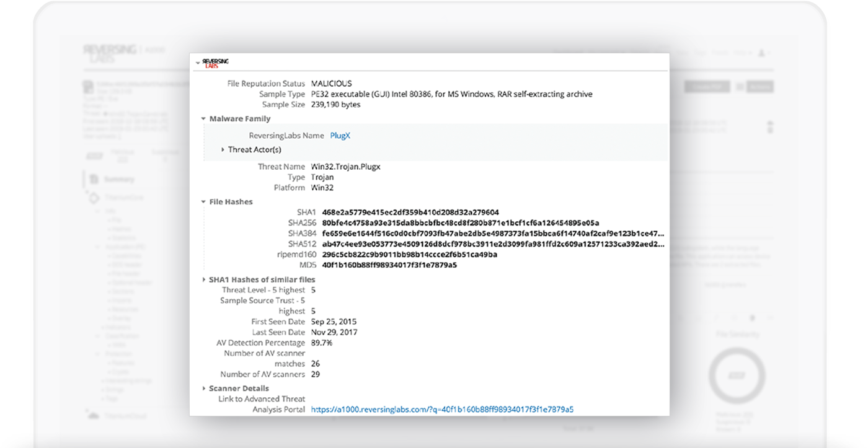Select the Trojan type value
868x448 pixels.
(322, 177)
